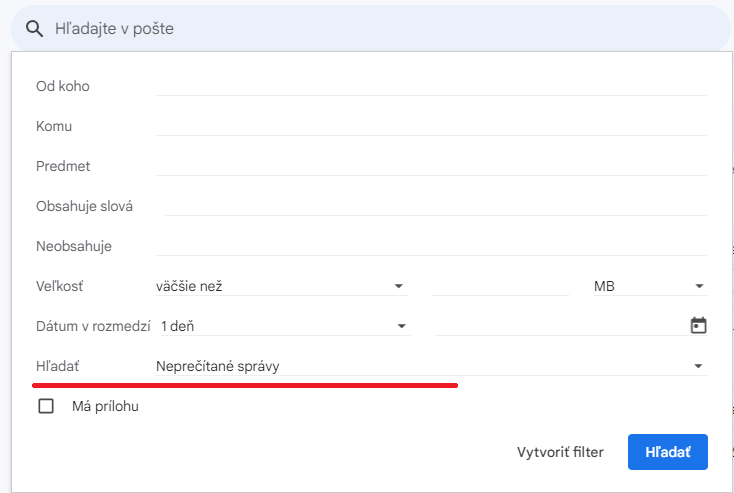734x493 pixels.
Task: Click the Vytvoriť filter button
Action: (x=560, y=452)
